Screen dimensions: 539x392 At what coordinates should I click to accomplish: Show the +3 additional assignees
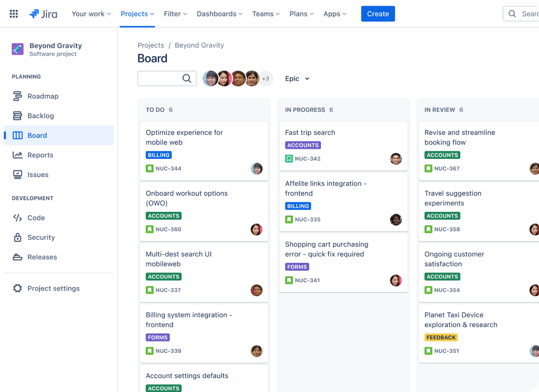266,78
